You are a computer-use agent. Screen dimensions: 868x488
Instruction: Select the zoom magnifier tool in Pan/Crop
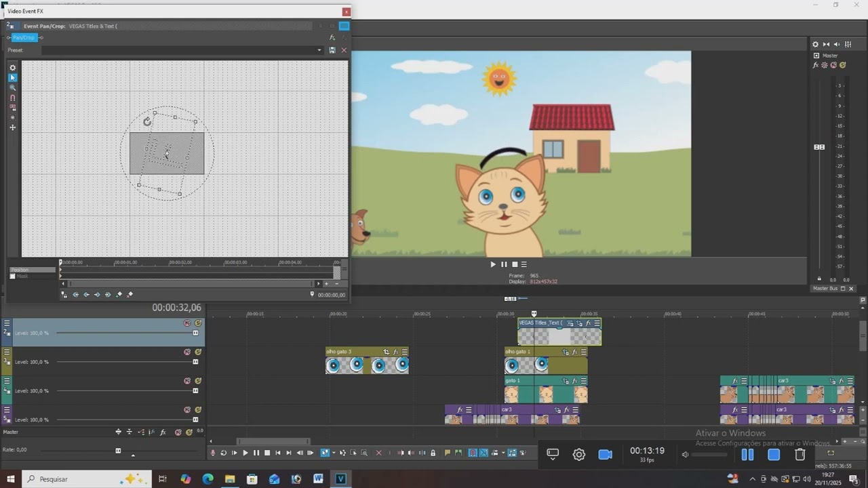[12, 87]
